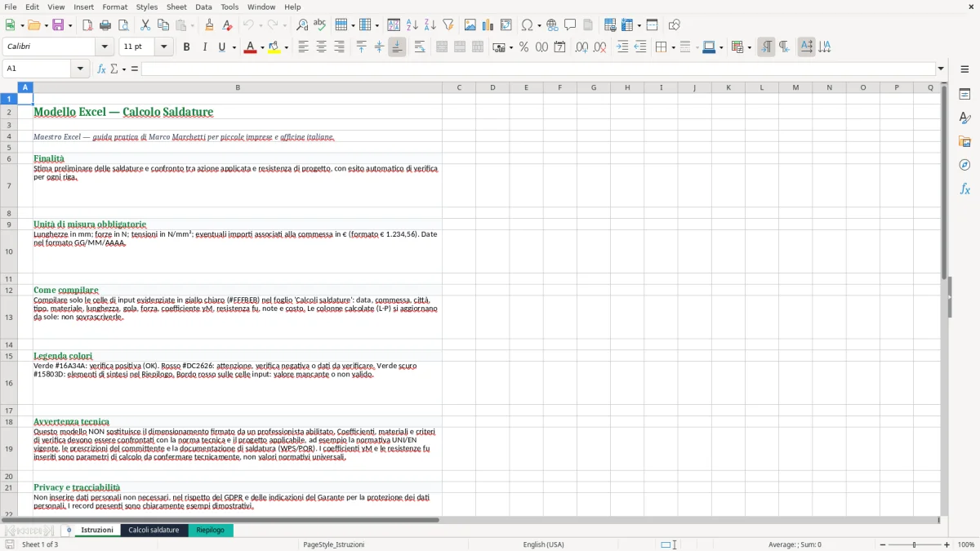This screenshot has width=980, height=551.
Task: Switch to the Riepilogo sheet tab
Action: tap(210, 530)
